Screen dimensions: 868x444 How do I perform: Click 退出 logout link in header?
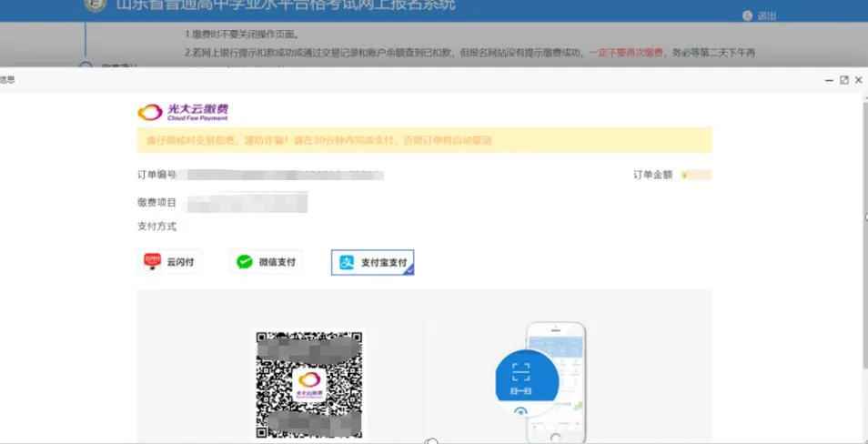point(767,16)
